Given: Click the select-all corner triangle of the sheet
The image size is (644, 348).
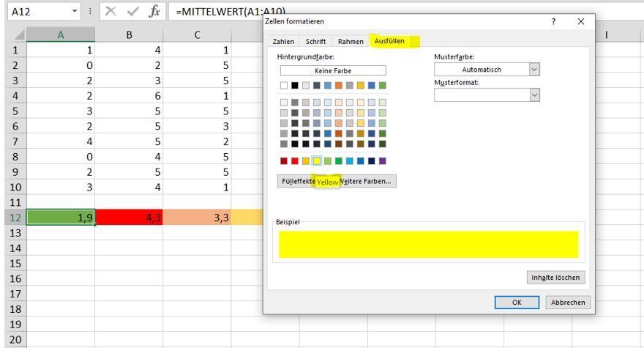Looking at the screenshot, I should click(19, 34).
